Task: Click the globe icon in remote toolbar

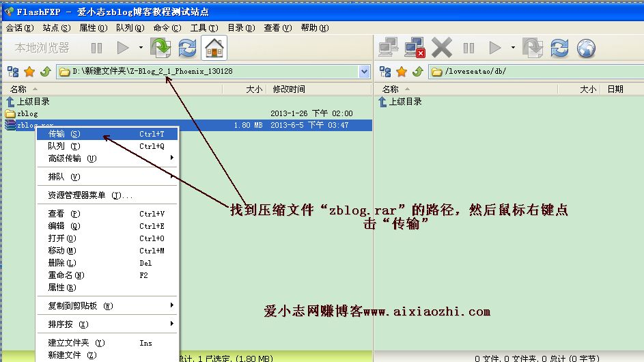Action: [586, 48]
